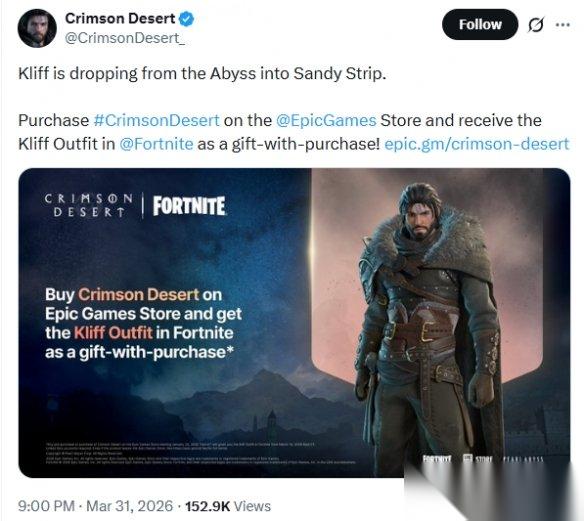Click the blue verified badge

186,19
